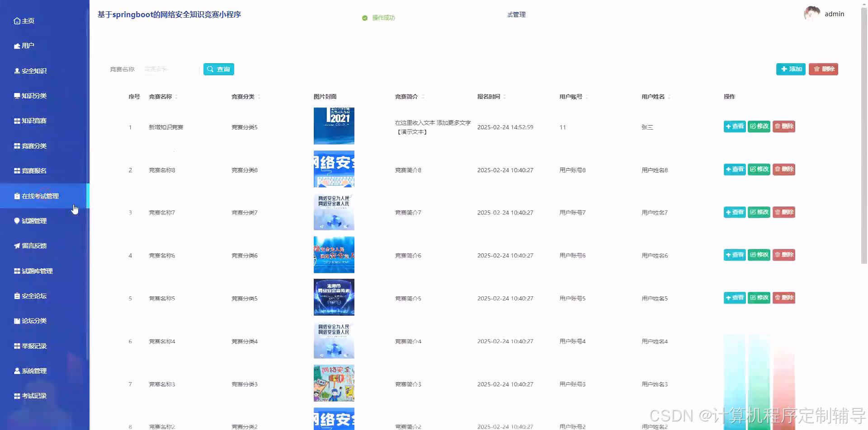
Task: Click the plus icon on 添加 button
Action: [784, 69]
